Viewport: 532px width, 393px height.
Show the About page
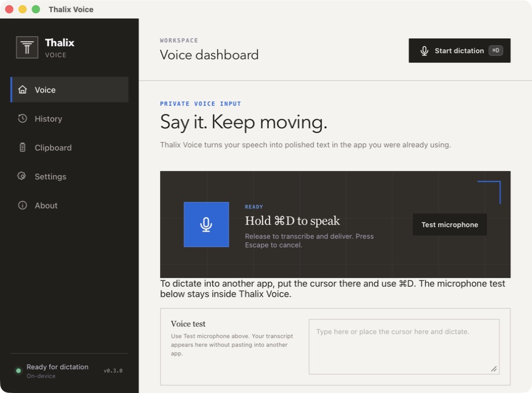pos(69,205)
